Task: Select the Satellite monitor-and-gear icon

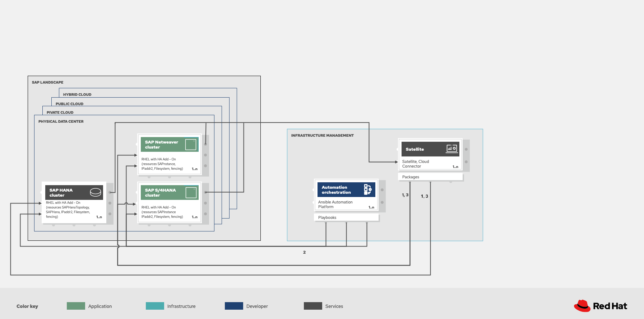Action: [x=451, y=149]
